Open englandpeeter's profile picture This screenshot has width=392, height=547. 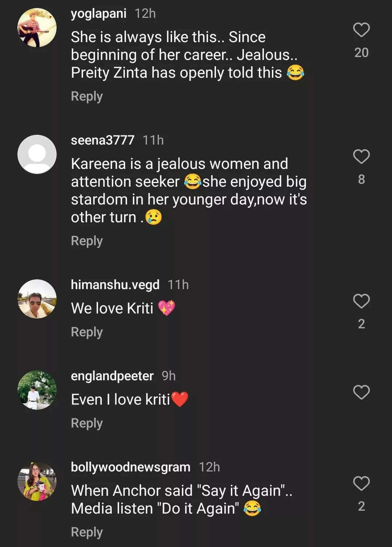(x=37, y=390)
